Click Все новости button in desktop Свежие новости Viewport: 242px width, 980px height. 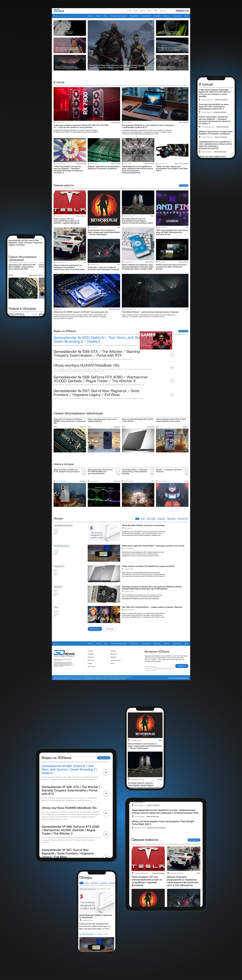click(183, 186)
